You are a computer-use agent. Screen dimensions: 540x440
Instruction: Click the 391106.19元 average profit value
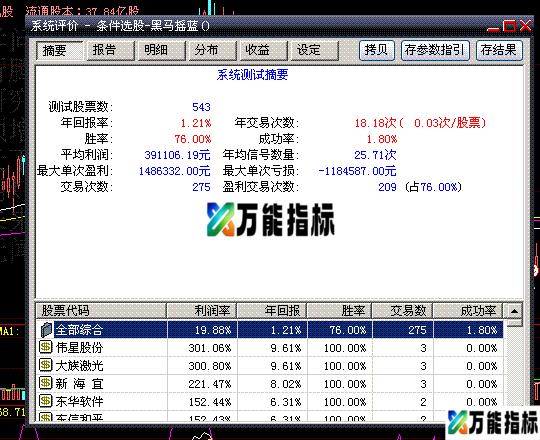[177, 155]
